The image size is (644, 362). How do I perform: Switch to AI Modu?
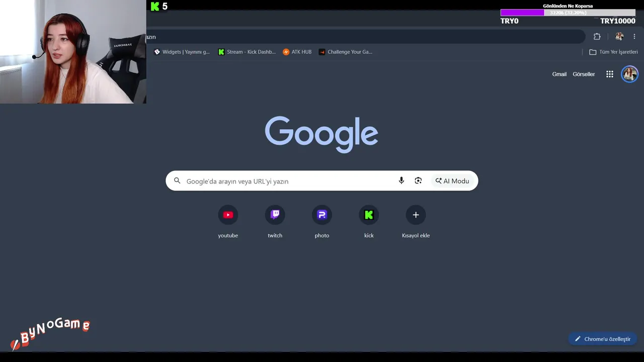(452, 181)
